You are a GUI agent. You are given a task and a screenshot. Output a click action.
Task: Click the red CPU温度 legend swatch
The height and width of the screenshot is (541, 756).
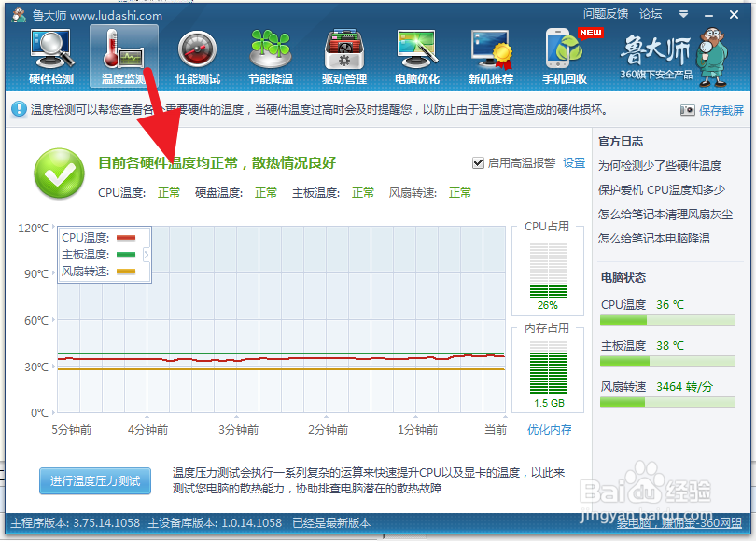[x=126, y=238]
